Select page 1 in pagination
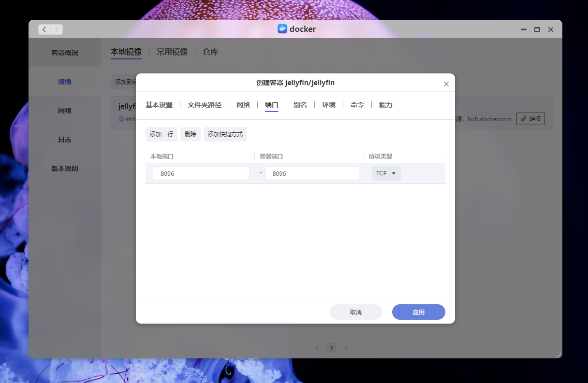The image size is (588, 383). pos(332,347)
